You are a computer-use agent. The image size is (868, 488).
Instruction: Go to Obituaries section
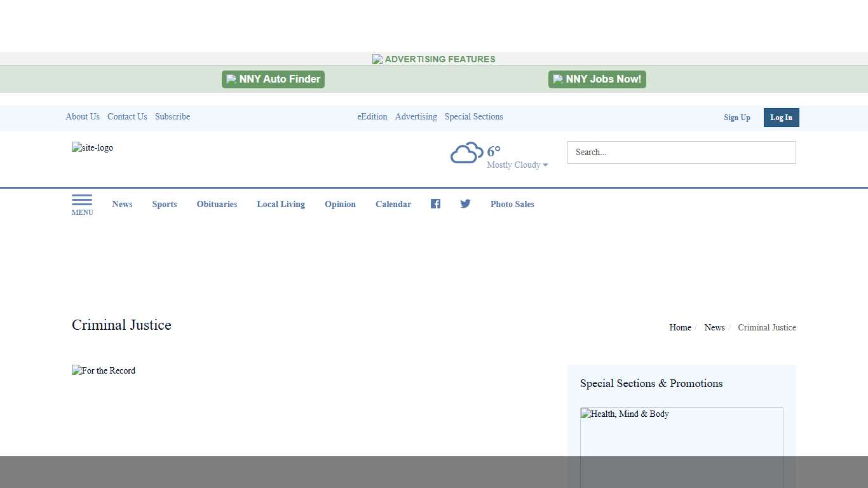click(x=217, y=204)
